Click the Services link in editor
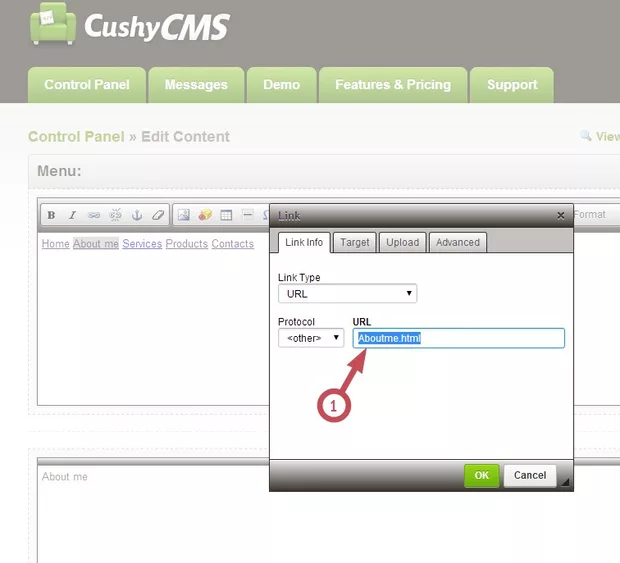 pos(142,244)
